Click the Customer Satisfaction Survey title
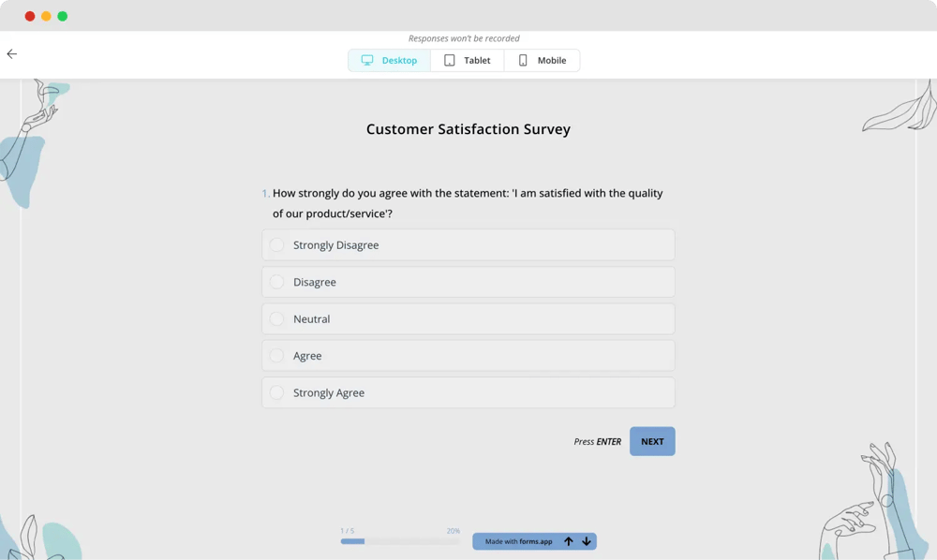Screen dimensions: 937x560 pyautogui.click(x=468, y=130)
